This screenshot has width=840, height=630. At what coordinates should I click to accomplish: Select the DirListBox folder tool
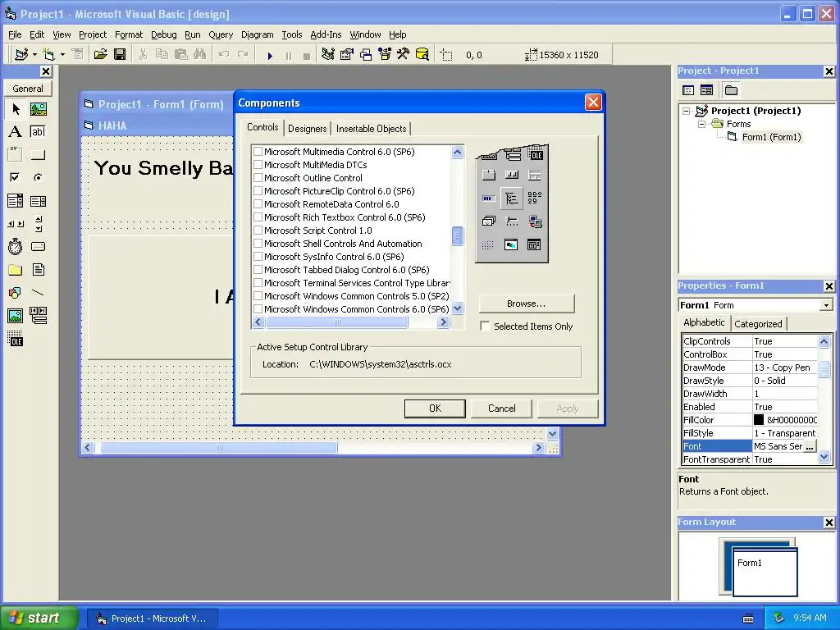(16, 269)
